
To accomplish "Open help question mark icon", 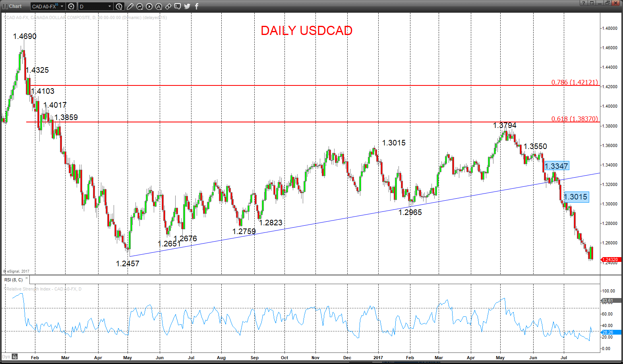I will click(584, 3).
